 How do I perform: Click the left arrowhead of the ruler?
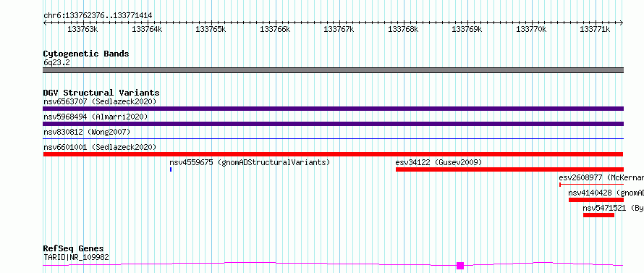click(x=45, y=22)
